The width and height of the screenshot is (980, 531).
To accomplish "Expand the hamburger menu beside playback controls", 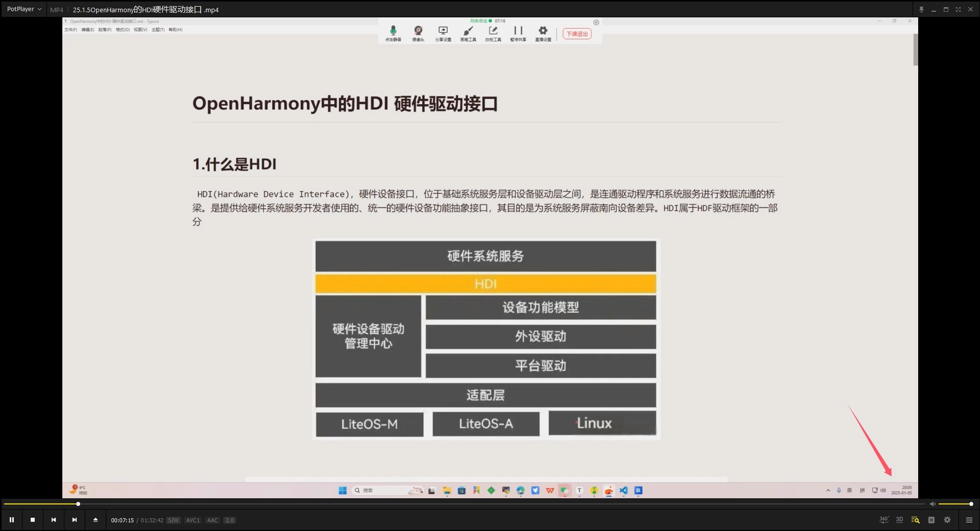I will [969, 519].
